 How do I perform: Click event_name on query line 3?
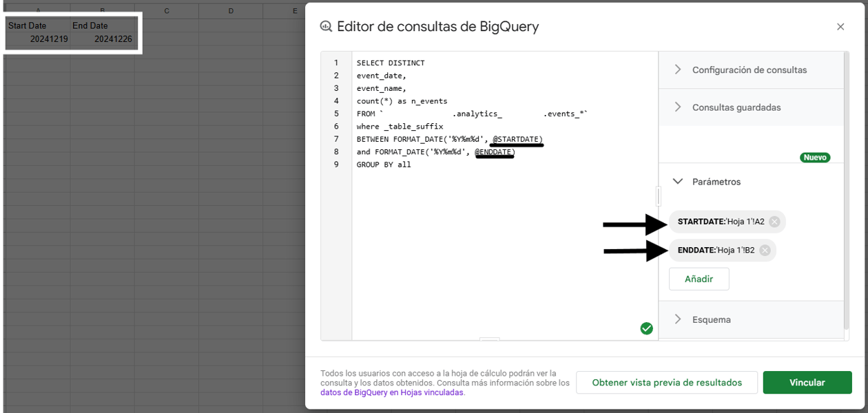[x=382, y=88]
